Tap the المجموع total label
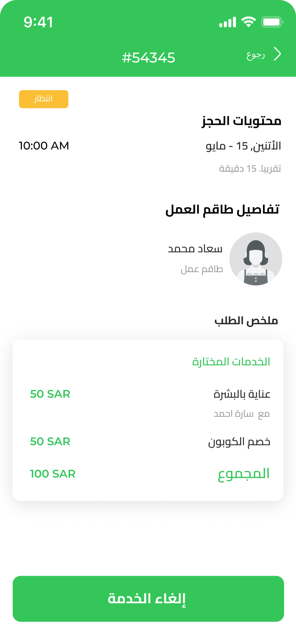296x644 pixels. pos(243,474)
